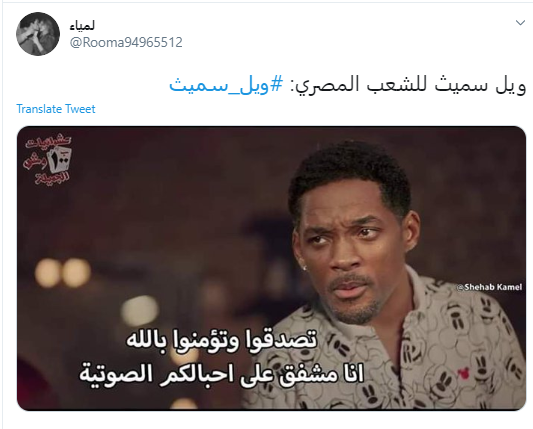Follow the hashtag #ويل_سميث
533x429 pixels.
[x=226, y=84]
